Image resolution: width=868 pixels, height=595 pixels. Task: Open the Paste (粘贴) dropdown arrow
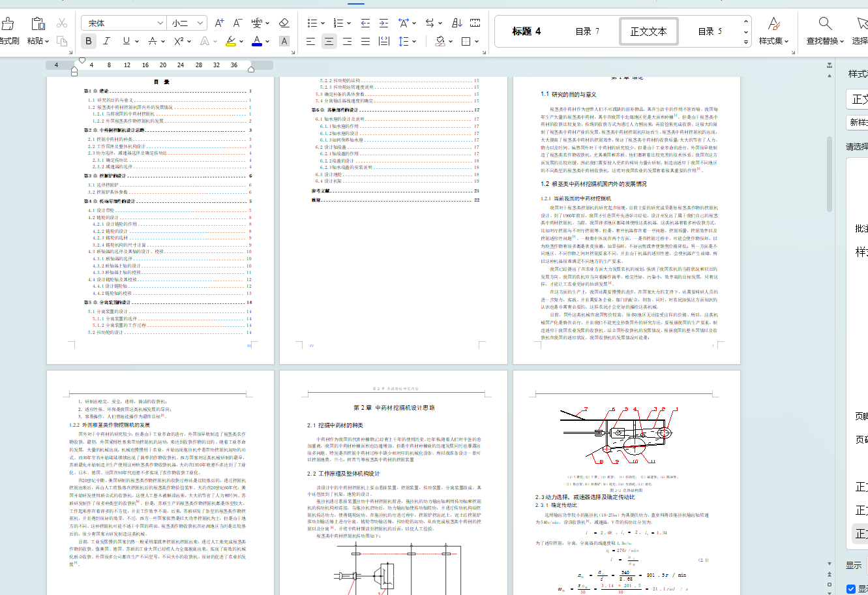[47, 41]
